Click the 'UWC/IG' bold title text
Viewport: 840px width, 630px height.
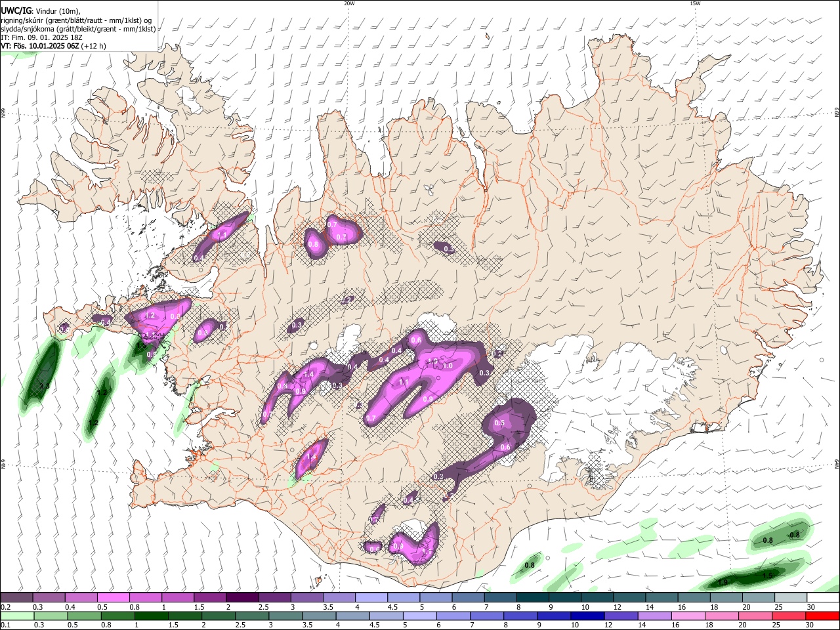point(16,10)
